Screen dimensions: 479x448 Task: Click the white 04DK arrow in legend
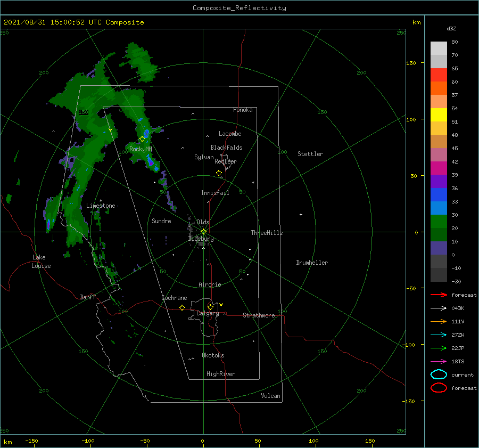(439, 308)
